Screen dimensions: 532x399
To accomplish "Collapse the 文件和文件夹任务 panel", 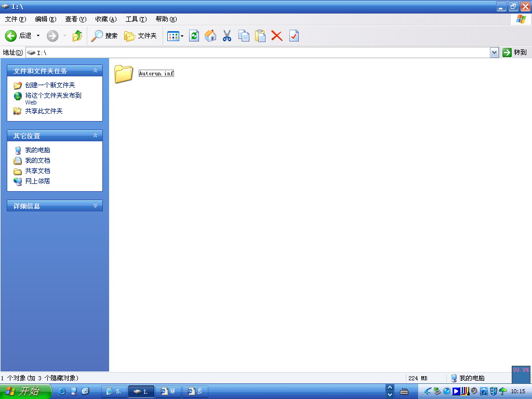I will 96,71.
